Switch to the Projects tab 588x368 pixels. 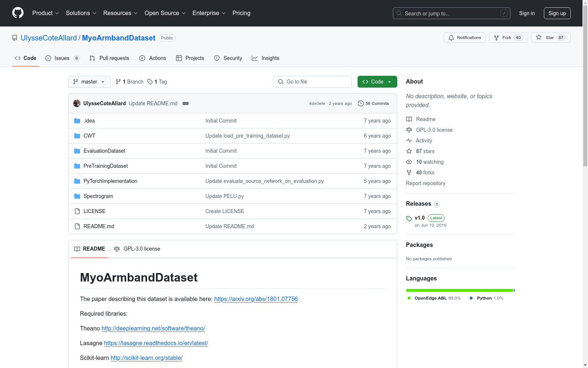click(190, 58)
